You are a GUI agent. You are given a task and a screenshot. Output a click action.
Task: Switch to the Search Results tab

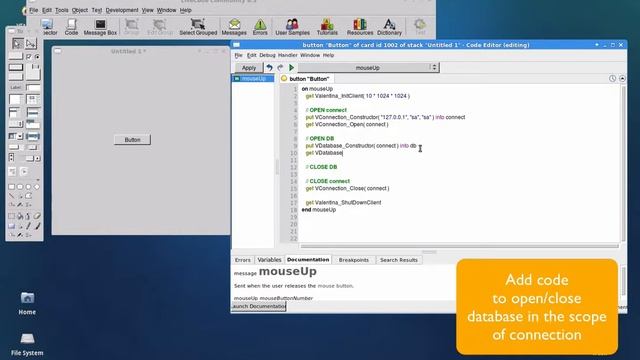399,260
